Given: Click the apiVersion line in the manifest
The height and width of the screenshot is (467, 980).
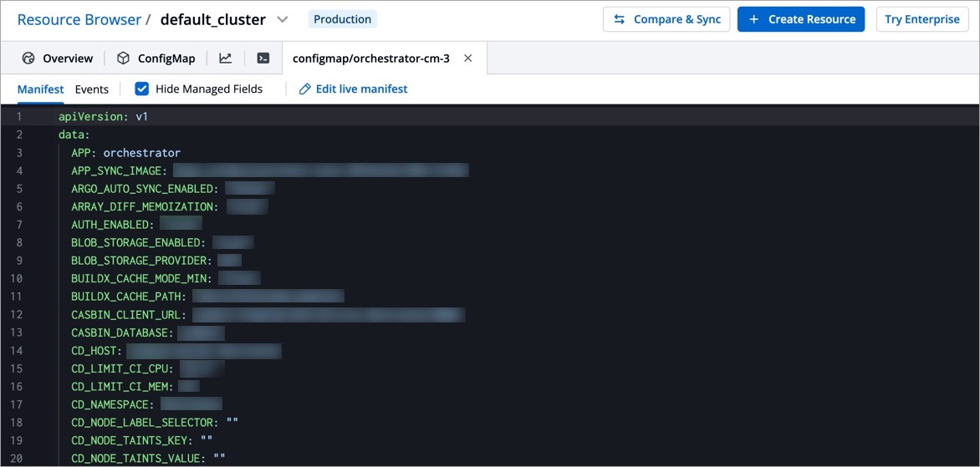Looking at the screenshot, I should 103,117.
